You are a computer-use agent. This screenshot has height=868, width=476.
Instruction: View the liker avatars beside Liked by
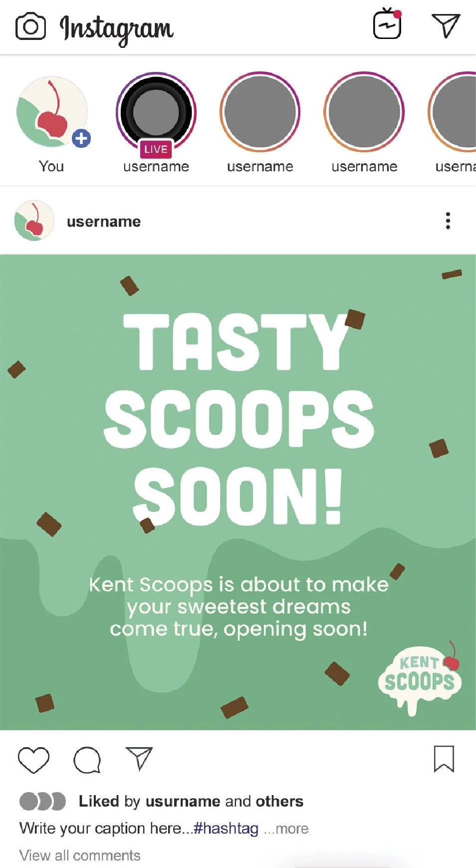[42, 801]
